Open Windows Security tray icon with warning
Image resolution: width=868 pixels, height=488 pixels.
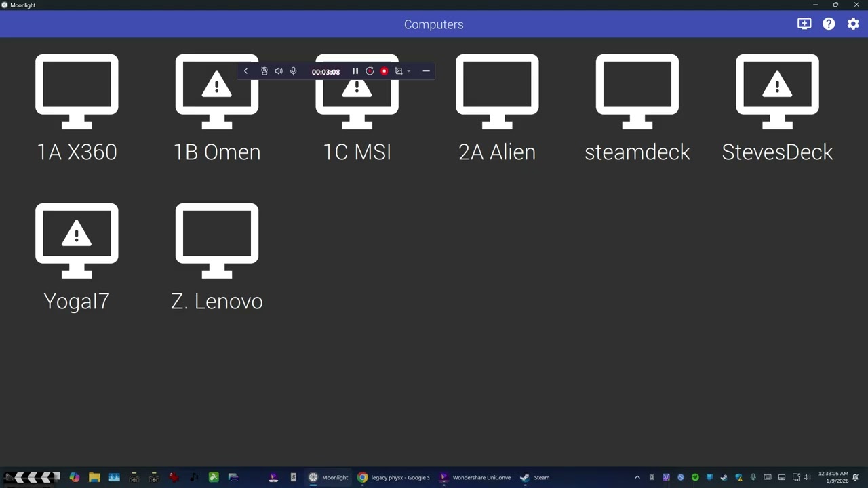coord(738,477)
